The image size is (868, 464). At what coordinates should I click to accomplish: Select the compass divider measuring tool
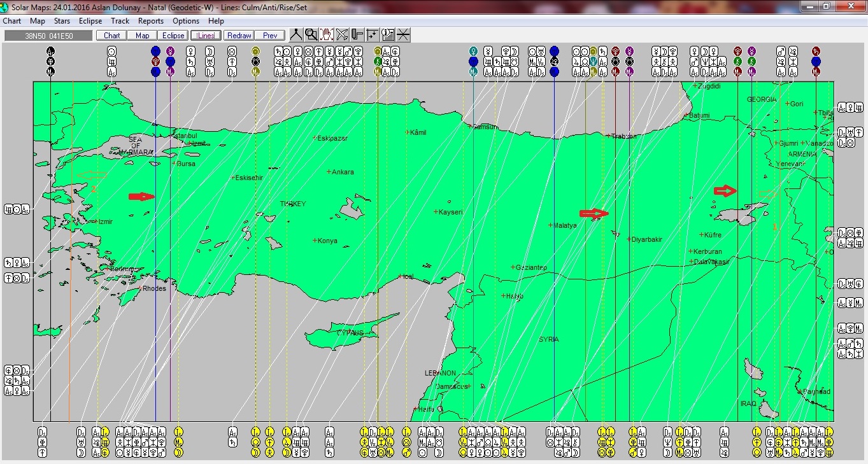click(296, 35)
